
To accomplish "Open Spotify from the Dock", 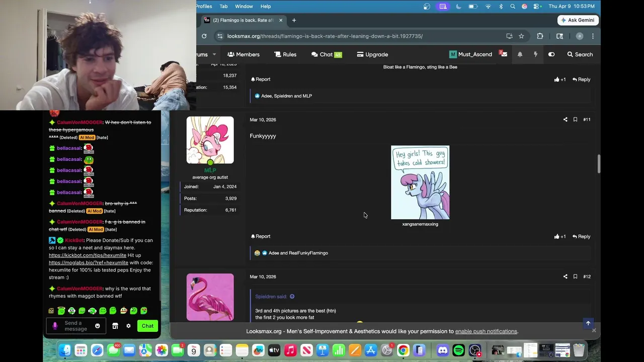I will tap(459, 350).
